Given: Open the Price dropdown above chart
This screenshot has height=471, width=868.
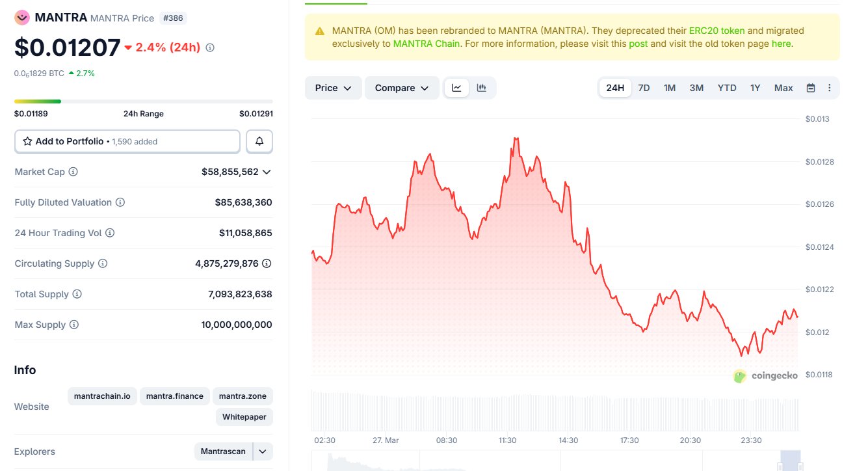Looking at the screenshot, I should (x=333, y=88).
